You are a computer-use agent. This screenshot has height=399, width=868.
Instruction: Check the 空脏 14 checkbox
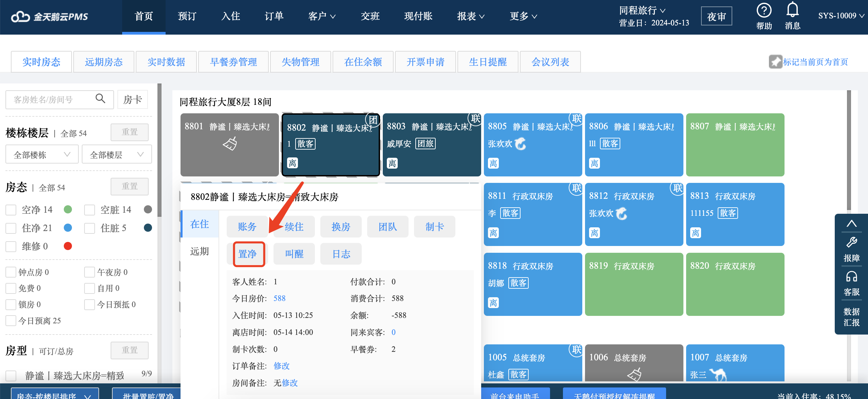pyautogui.click(x=90, y=210)
